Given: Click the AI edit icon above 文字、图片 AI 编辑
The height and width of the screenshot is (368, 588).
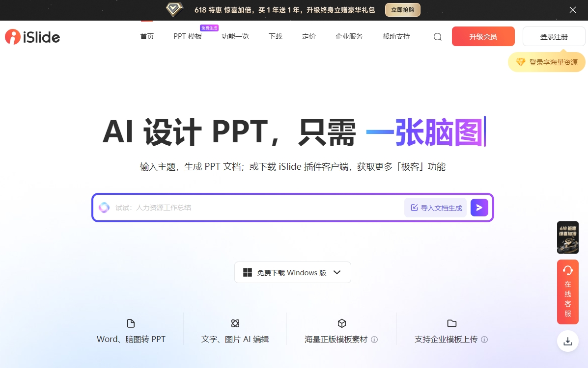Looking at the screenshot, I should point(235,323).
